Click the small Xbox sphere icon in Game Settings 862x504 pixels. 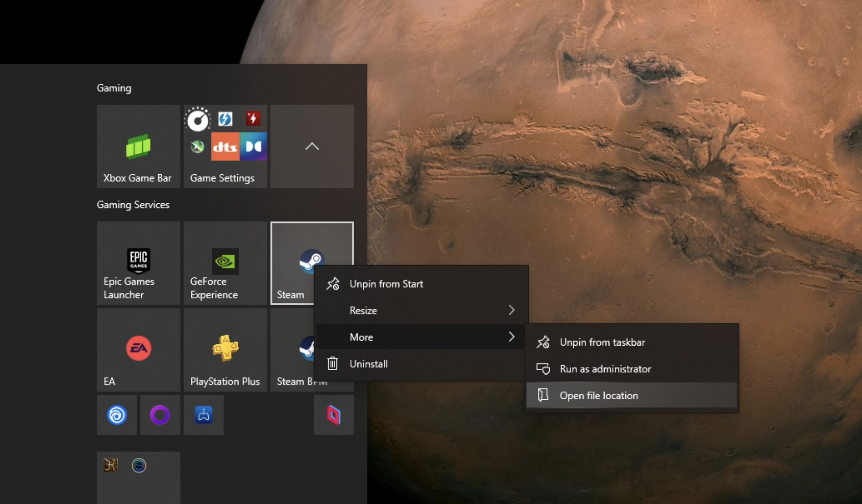coord(197,147)
